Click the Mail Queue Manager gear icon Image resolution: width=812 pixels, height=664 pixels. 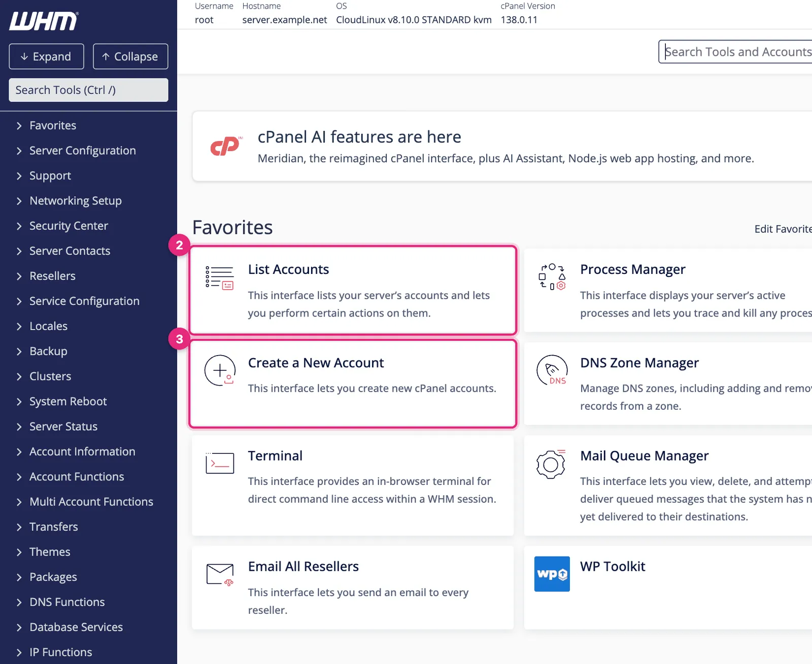[x=551, y=464]
